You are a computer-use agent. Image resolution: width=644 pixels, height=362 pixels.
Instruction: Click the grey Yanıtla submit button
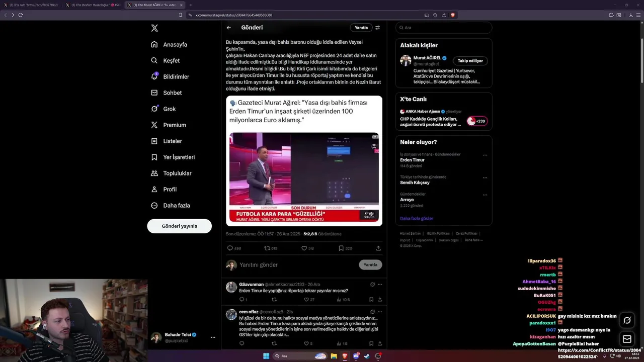(x=370, y=264)
